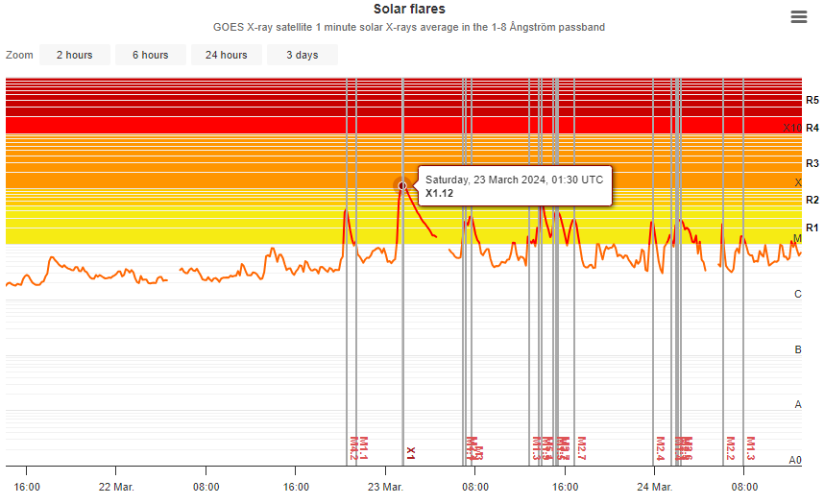Click the M2.7 flare marker label
824x504 pixels.
tap(581, 447)
